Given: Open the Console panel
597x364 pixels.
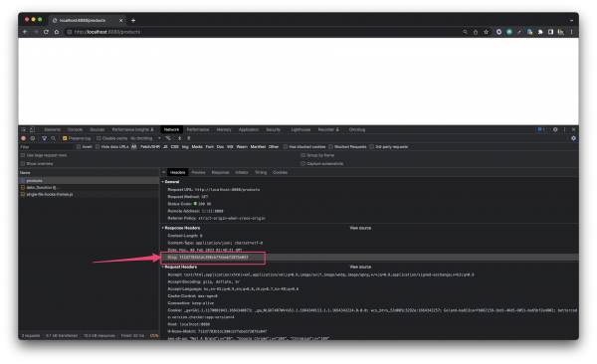Looking at the screenshot, I should click(75, 129).
